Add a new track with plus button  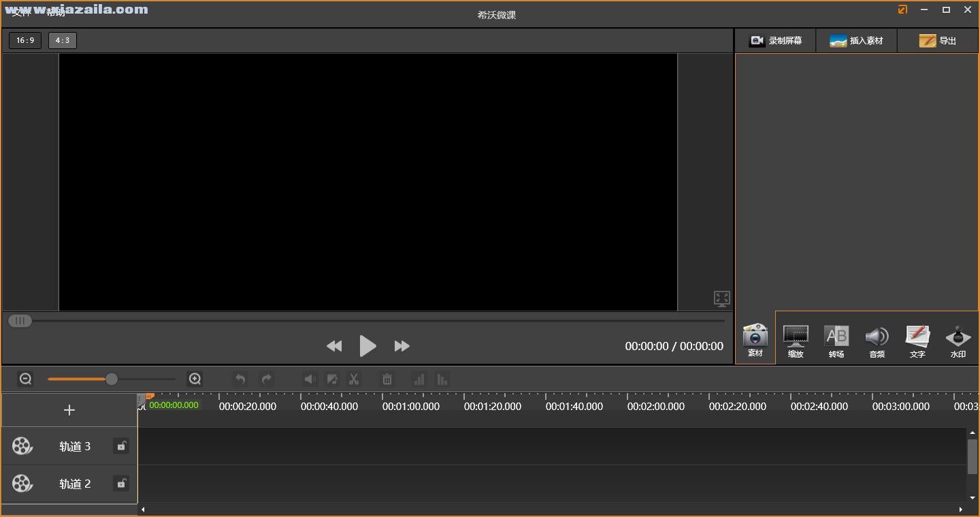69,410
